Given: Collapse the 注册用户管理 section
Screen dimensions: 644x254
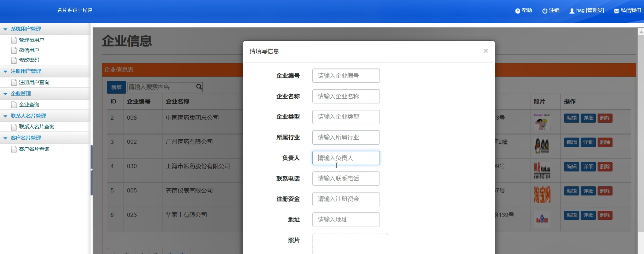Looking at the screenshot, I should click(x=5, y=72).
